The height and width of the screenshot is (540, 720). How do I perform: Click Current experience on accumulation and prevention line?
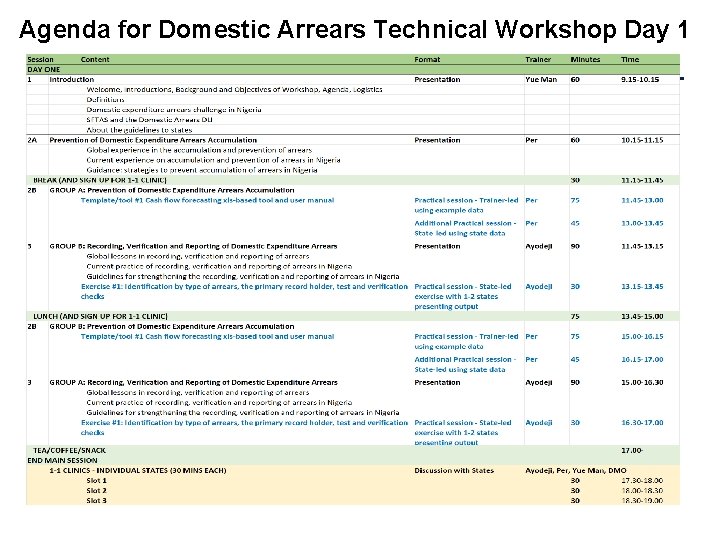tap(214, 160)
